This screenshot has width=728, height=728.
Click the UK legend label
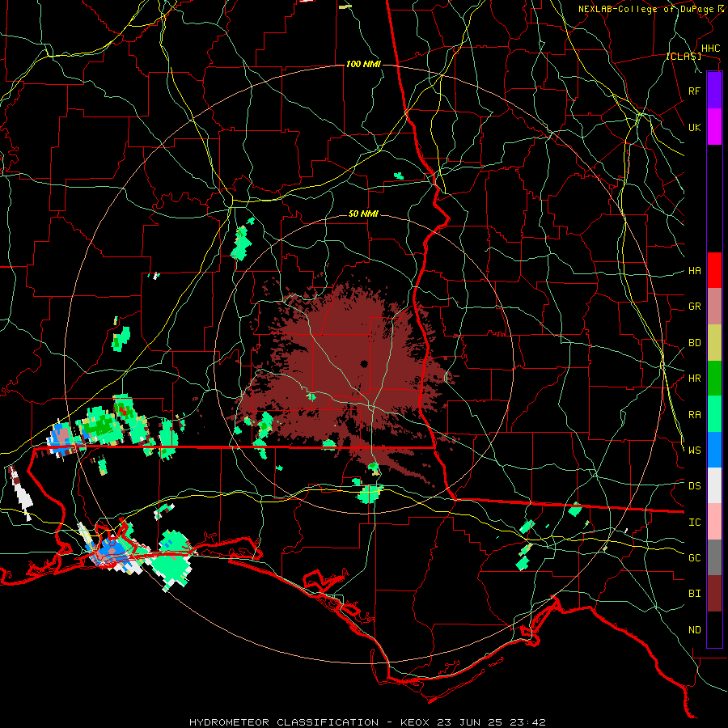tap(694, 127)
